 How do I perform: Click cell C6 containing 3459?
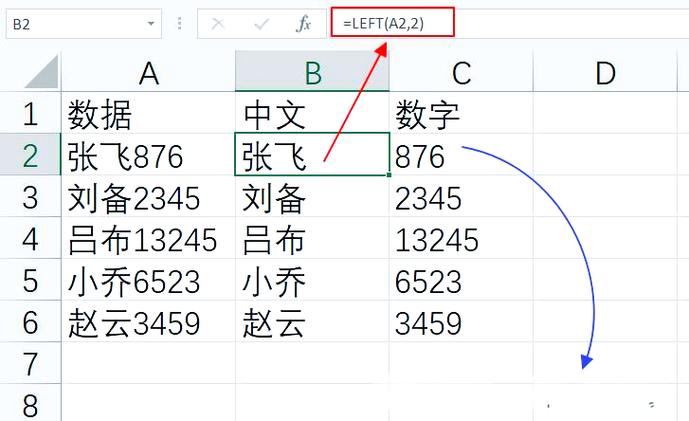[x=461, y=321]
